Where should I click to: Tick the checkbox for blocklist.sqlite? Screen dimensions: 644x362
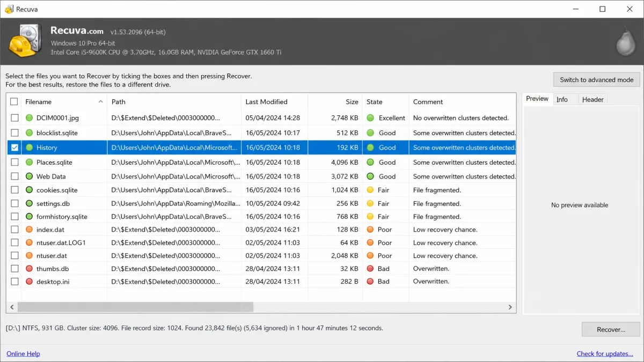[14, 132]
